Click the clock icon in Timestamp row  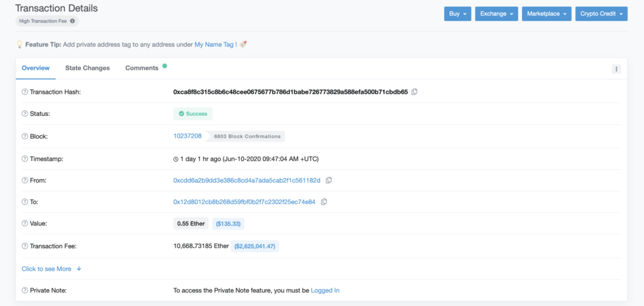click(x=176, y=159)
